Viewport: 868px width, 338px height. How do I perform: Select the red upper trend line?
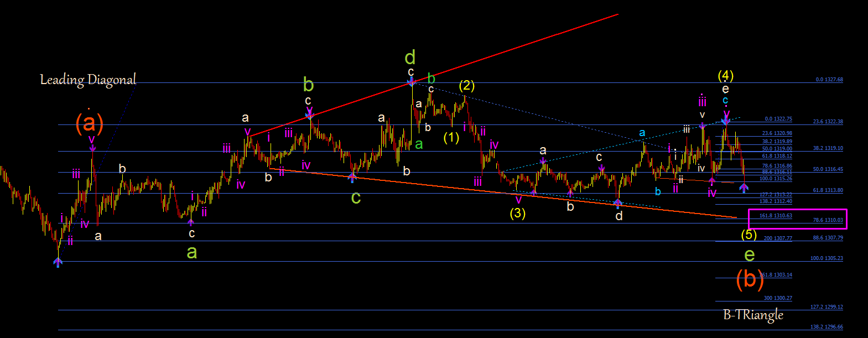pyautogui.click(x=434, y=75)
